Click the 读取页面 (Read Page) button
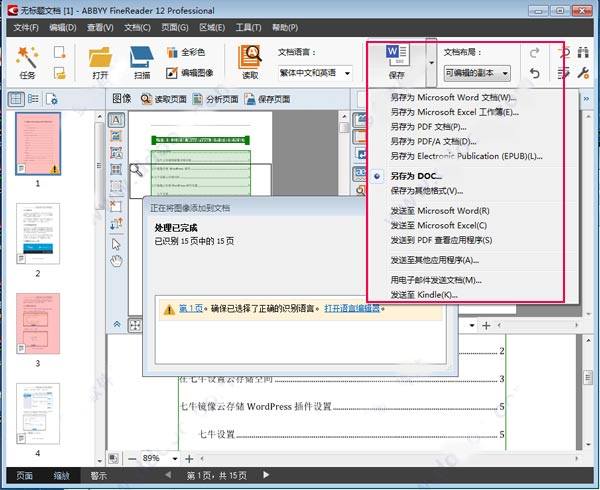 (163, 99)
